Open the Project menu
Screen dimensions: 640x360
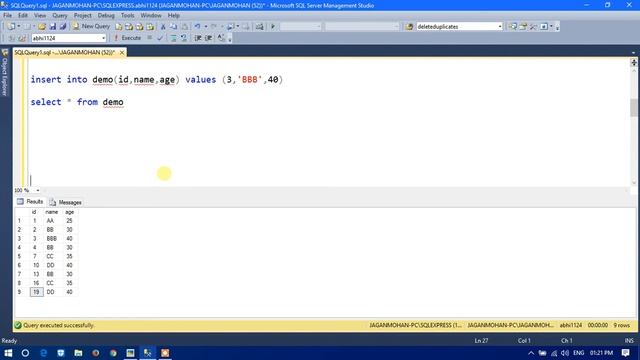pos(82,16)
